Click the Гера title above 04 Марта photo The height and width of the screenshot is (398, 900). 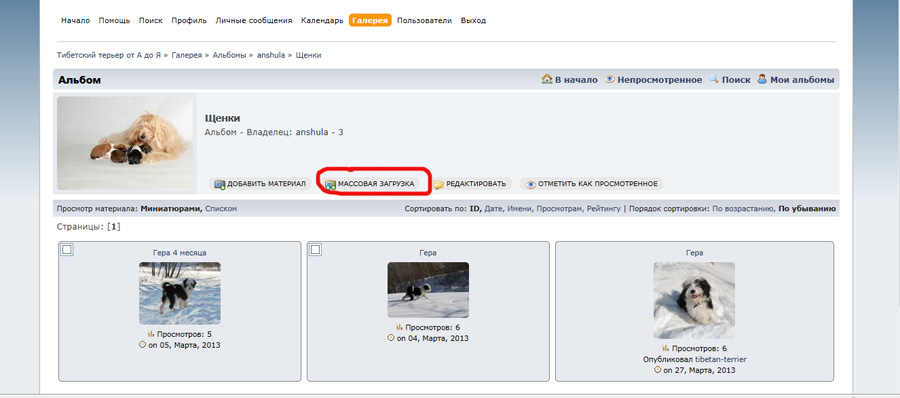point(428,253)
